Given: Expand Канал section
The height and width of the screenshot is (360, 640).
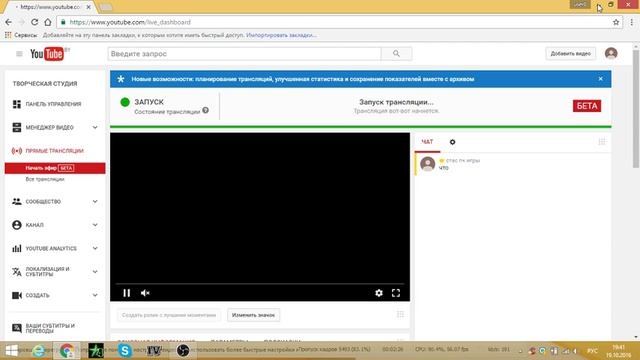Looking at the screenshot, I should click(95, 225).
